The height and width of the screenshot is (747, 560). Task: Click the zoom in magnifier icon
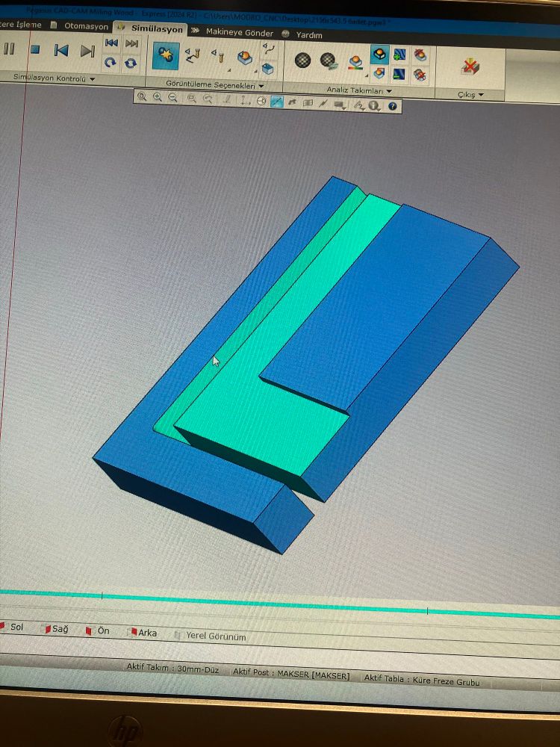click(158, 97)
